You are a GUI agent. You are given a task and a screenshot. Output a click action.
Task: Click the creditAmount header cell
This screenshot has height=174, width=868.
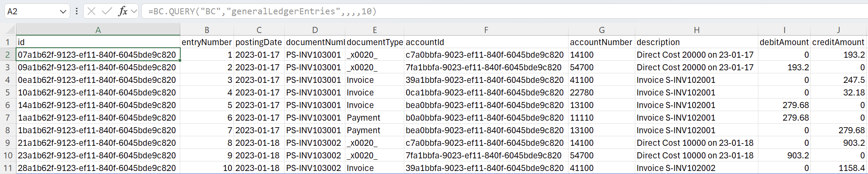click(x=838, y=42)
